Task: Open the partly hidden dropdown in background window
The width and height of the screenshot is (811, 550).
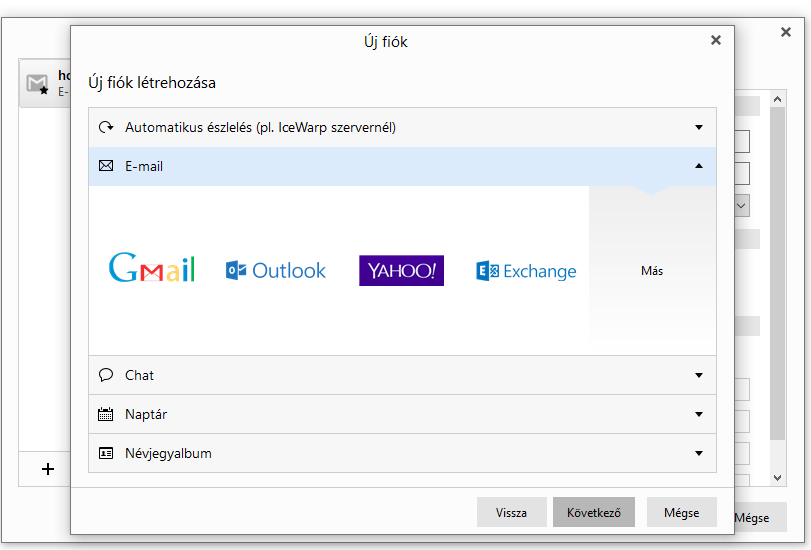Action: coord(742,206)
